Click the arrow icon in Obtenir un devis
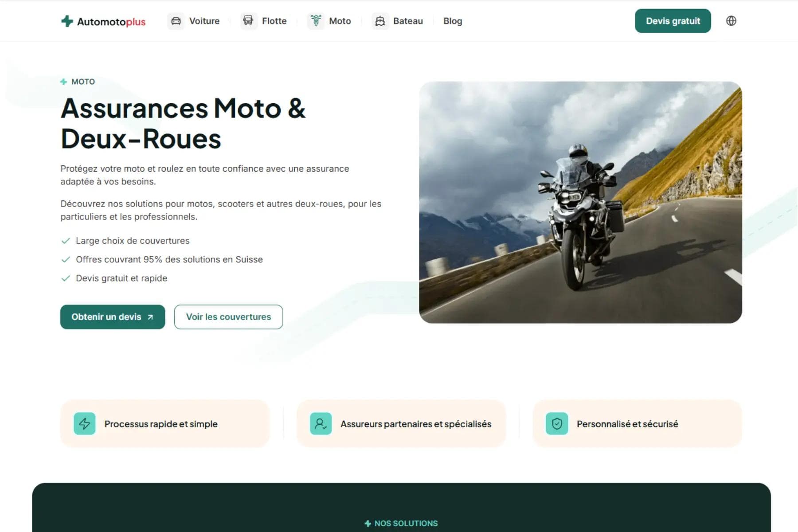 pyautogui.click(x=150, y=317)
